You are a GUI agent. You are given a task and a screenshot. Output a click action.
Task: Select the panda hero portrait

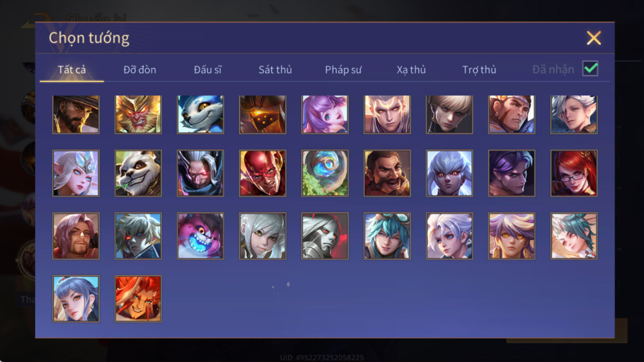pyautogui.click(x=138, y=173)
